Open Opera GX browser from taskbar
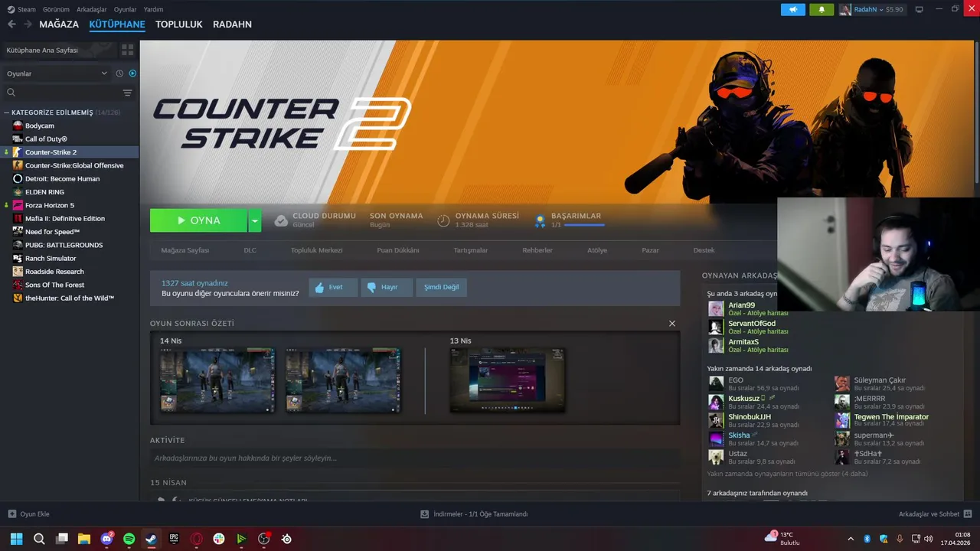The width and height of the screenshot is (980, 551). coord(197,539)
